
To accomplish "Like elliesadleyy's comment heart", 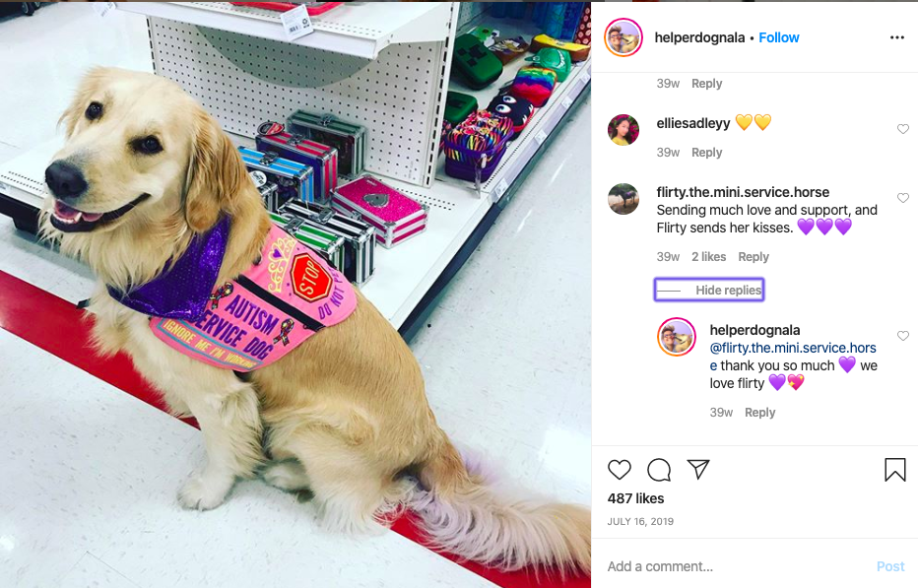I will tap(903, 129).
